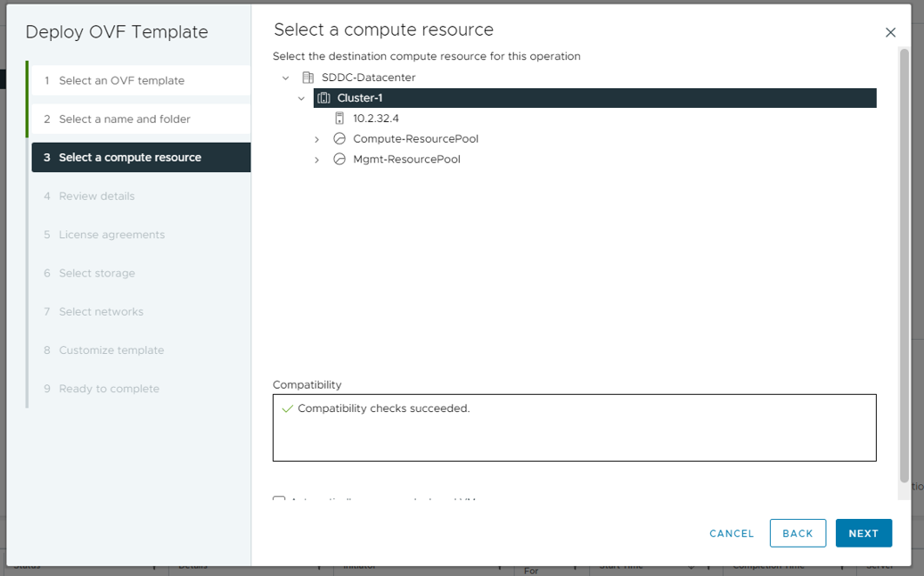Select host 10.2.32.4 in the tree
Screen dimensions: 924x576
click(376, 118)
